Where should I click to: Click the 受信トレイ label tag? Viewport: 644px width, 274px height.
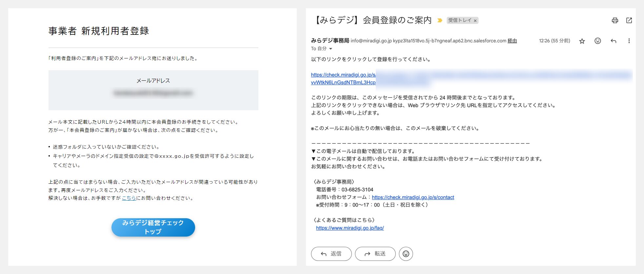click(x=459, y=20)
